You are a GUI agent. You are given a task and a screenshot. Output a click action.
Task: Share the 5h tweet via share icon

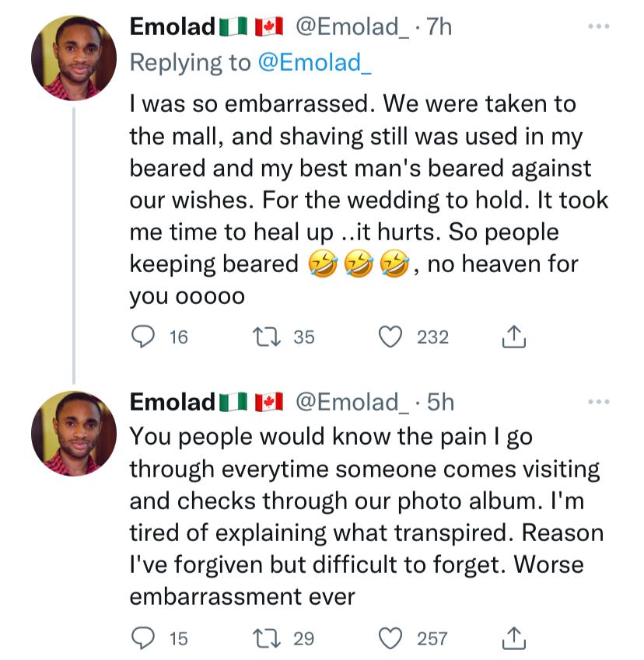pyautogui.click(x=514, y=637)
